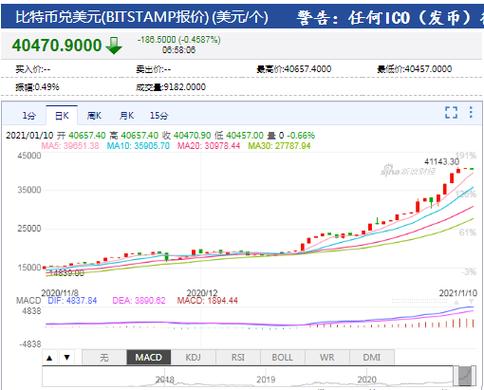Click the MA20: 30978.44 label
This screenshot has height=390, width=484.
[x=209, y=146]
